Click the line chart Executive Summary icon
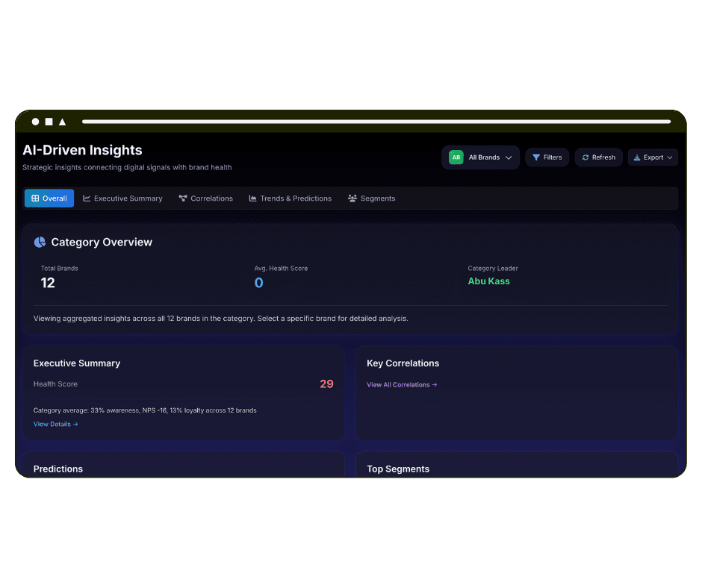Image resolution: width=702 pixels, height=588 pixels. pyautogui.click(x=87, y=198)
